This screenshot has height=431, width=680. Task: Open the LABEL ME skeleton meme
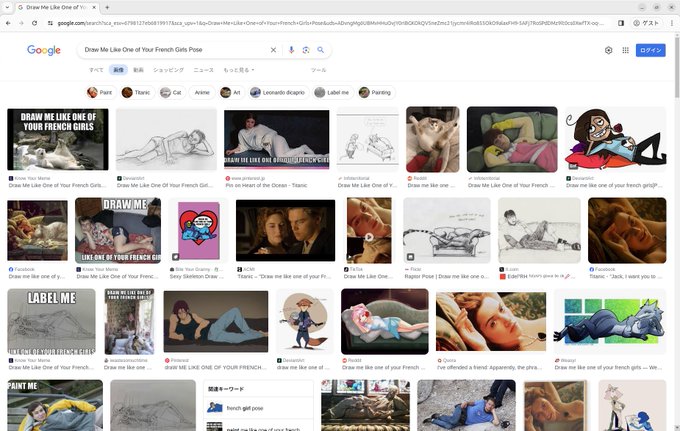click(51, 321)
